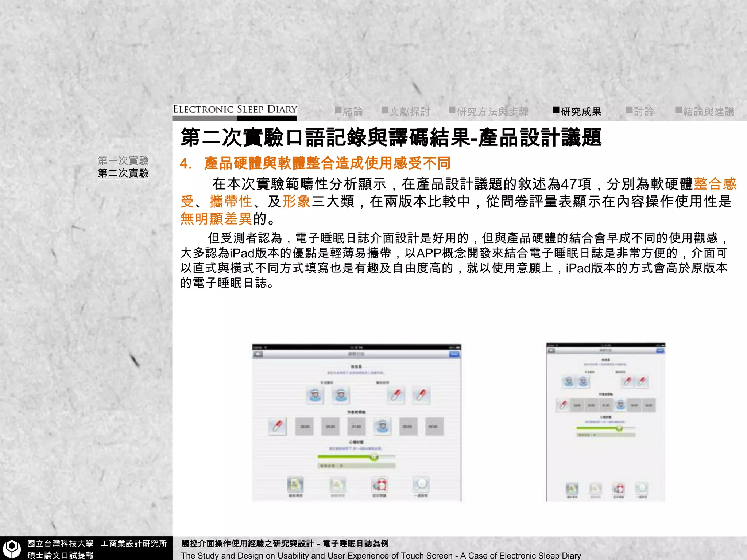Click the person icon in landscape timeline row
The image size is (747, 560).
[382, 426]
